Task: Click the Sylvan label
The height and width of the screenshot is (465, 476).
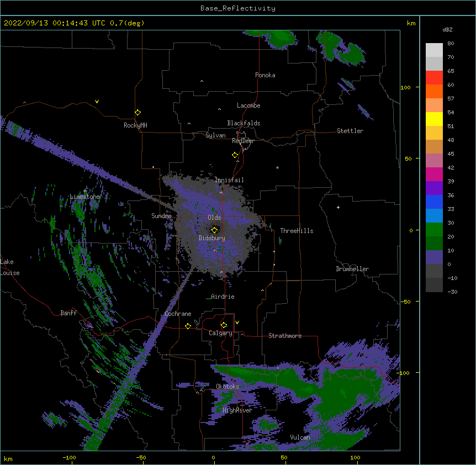Action: [215, 135]
